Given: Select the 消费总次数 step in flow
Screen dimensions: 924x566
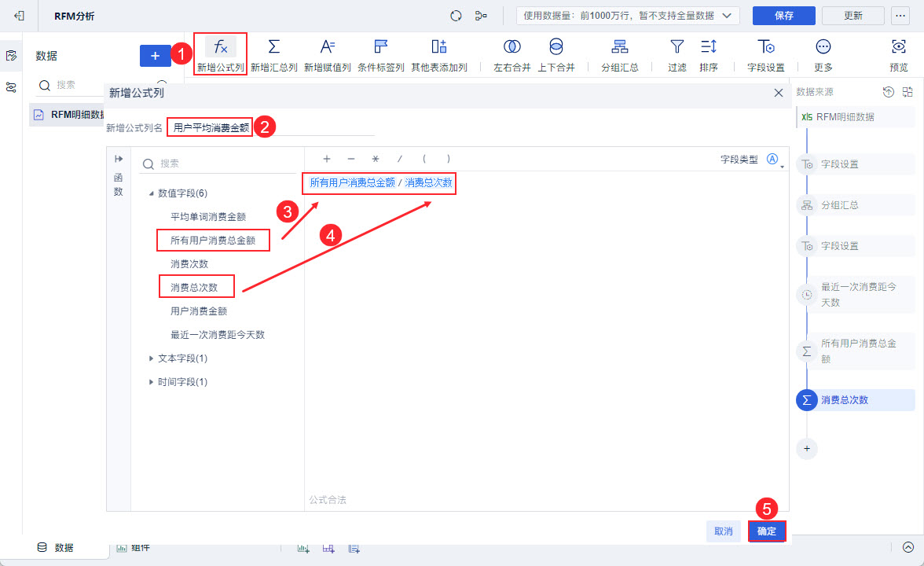Looking at the screenshot, I should 856,399.
